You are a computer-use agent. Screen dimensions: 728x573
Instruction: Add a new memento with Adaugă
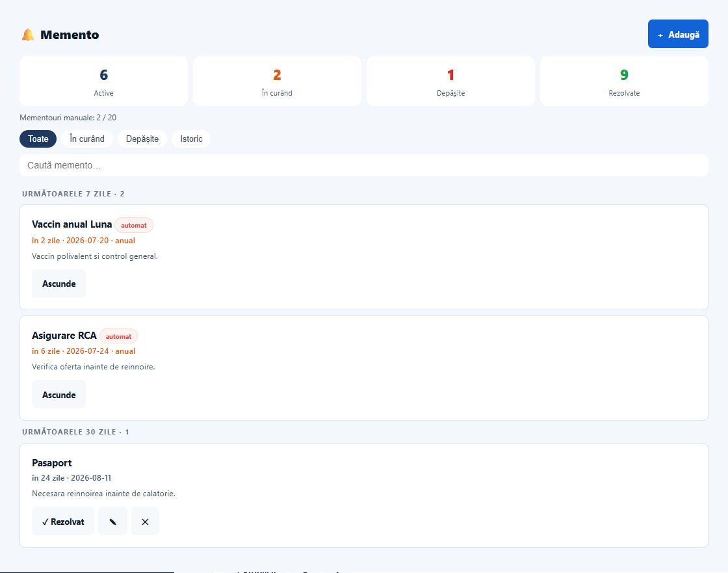point(678,34)
